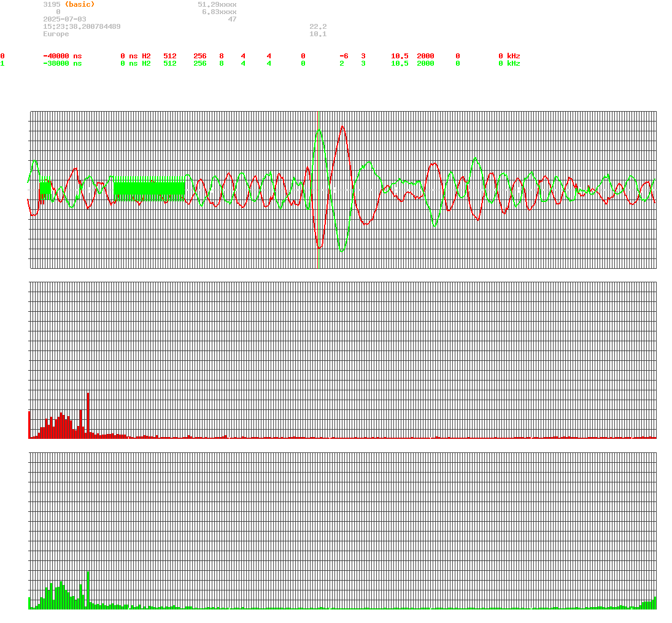Select the red 10.5 value

(400, 56)
